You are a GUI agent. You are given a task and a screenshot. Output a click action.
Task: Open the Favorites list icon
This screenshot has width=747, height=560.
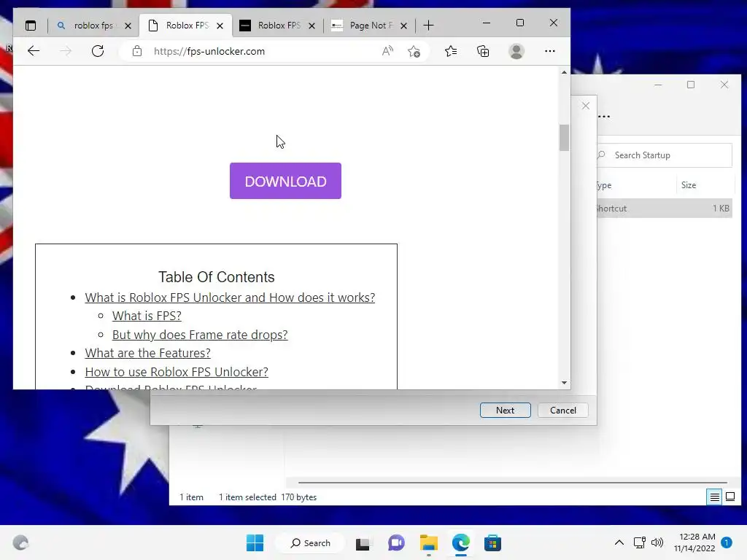pyautogui.click(x=451, y=51)
